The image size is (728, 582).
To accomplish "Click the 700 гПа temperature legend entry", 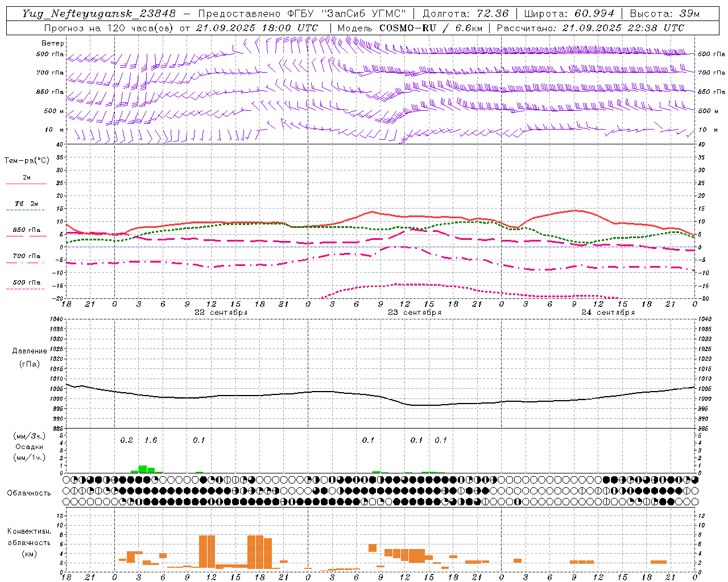I will [x=27, y=256].
